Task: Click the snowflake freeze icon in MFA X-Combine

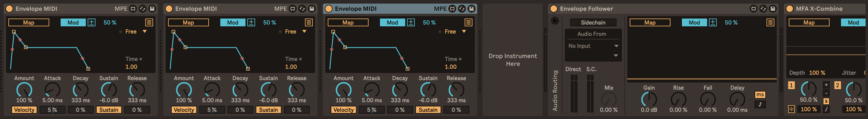Action: [x=791, y=109]
